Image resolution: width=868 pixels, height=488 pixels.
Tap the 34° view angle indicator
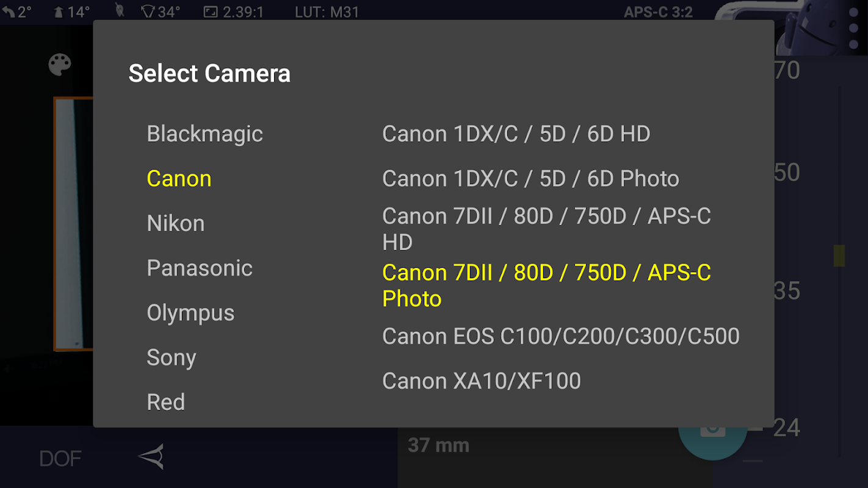coord(161,12)
